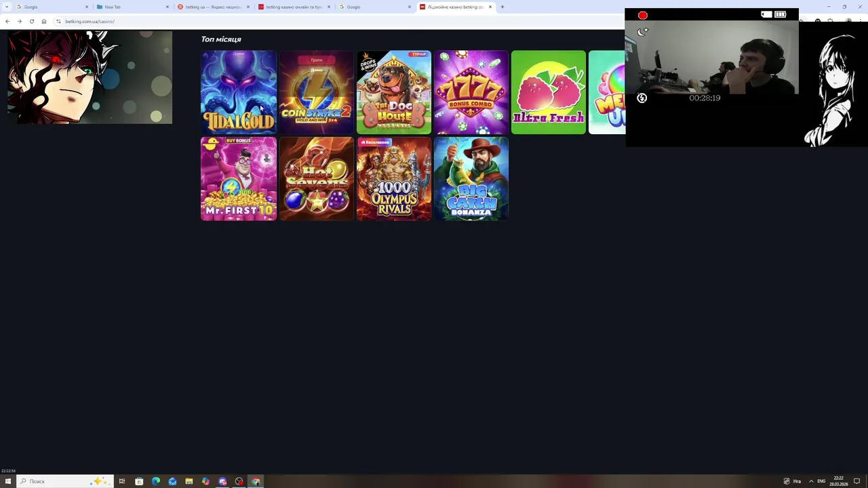Click the Ексклюзив badge on Olympus Rivals

click(x=376, y=142)
